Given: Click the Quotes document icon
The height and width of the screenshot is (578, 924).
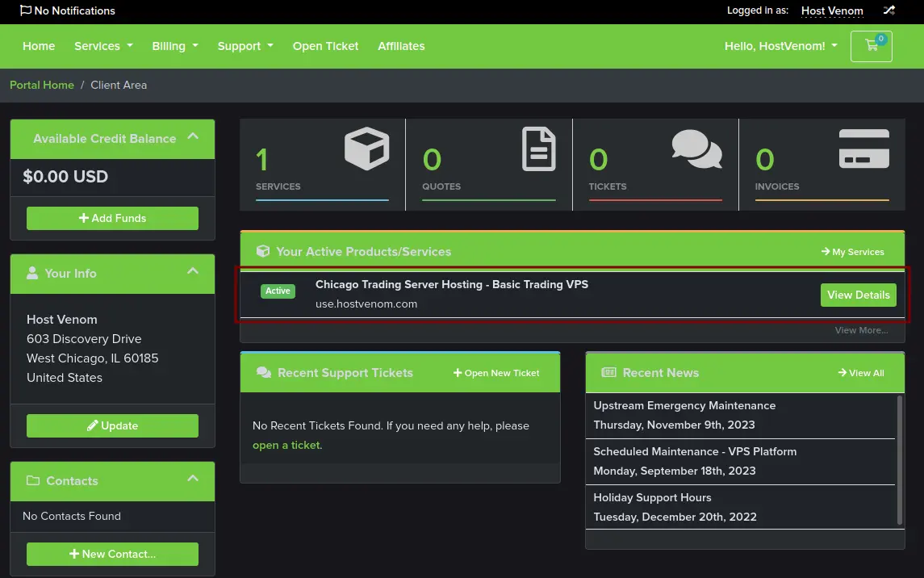Looking at the screenshot, I should [537, 149].
